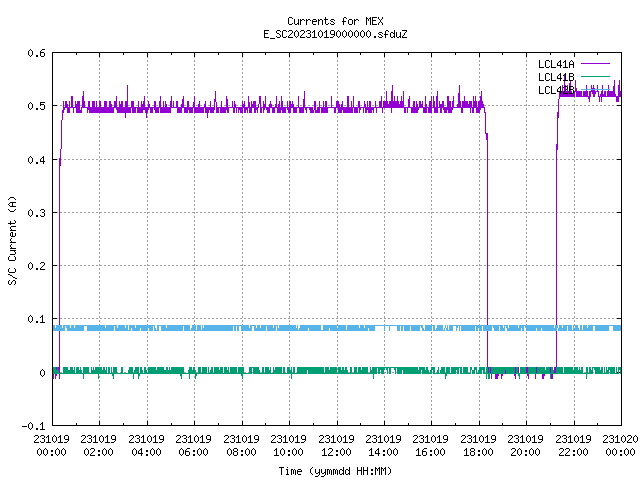
Task: Click the x-axis tick 231019 16:00
Action: 430,446
